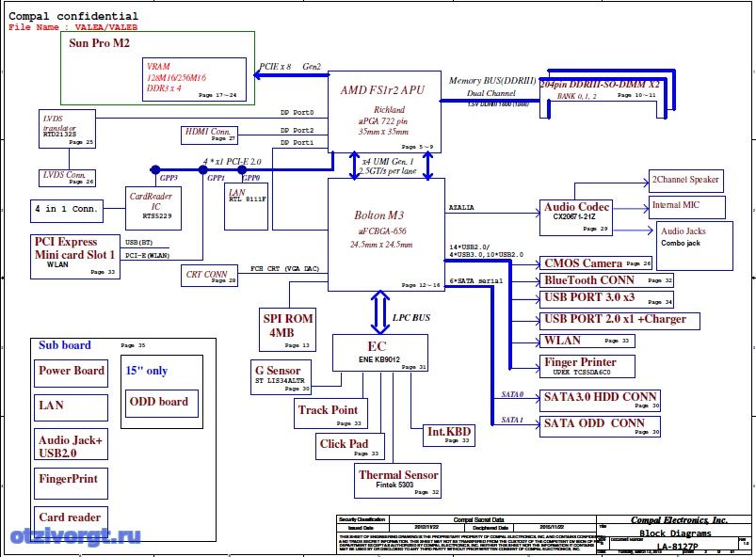Screen dimensions: 756x557
Task: Click the FingerPrint sub board box
Action: tap(71, 483)
